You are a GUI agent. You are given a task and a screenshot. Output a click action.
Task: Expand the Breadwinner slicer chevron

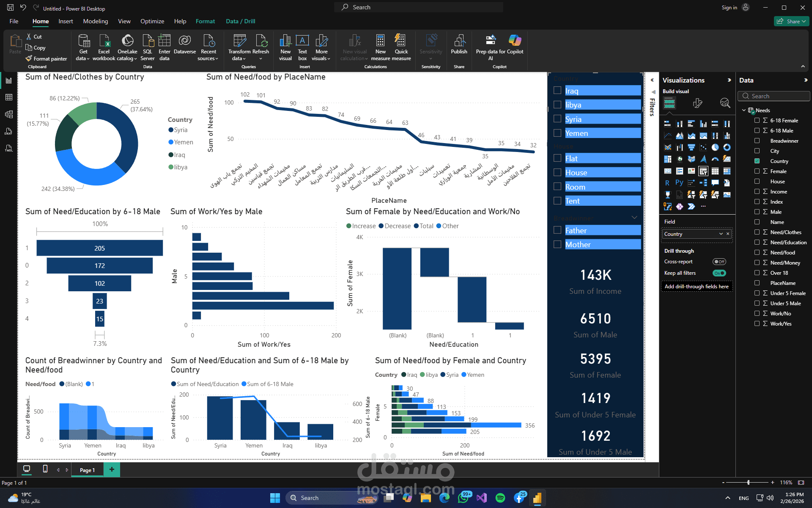point(634,218)
